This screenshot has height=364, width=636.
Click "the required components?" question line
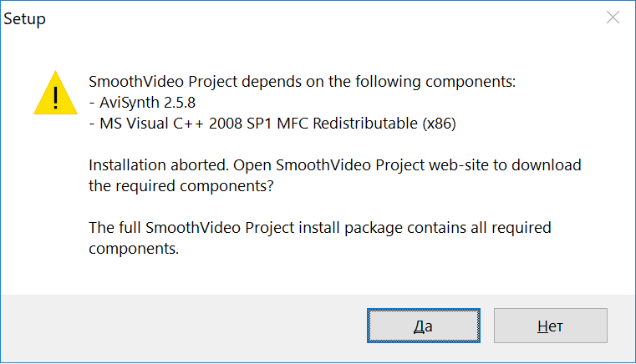(x=181, y=185)
